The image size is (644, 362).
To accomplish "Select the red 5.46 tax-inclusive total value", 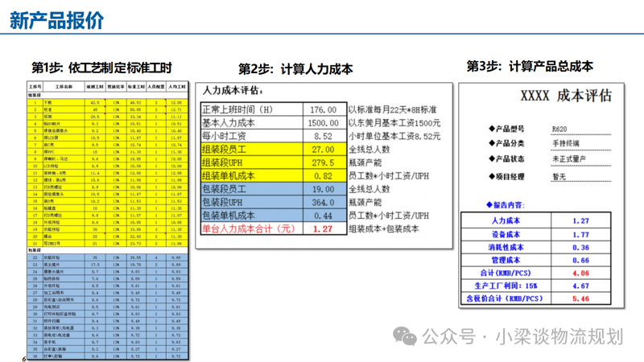I will pos(580,298).
